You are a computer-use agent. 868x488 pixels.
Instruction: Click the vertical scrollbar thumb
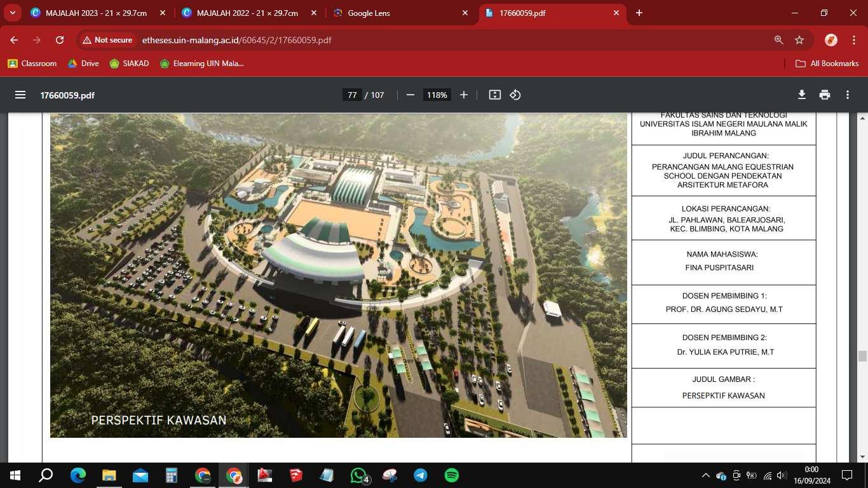862,356
